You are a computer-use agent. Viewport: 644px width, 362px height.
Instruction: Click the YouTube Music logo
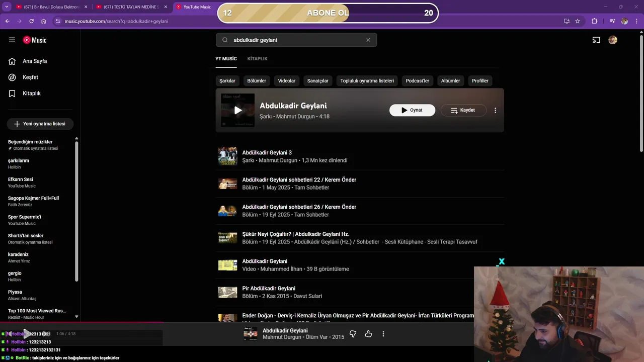(35, 40)
